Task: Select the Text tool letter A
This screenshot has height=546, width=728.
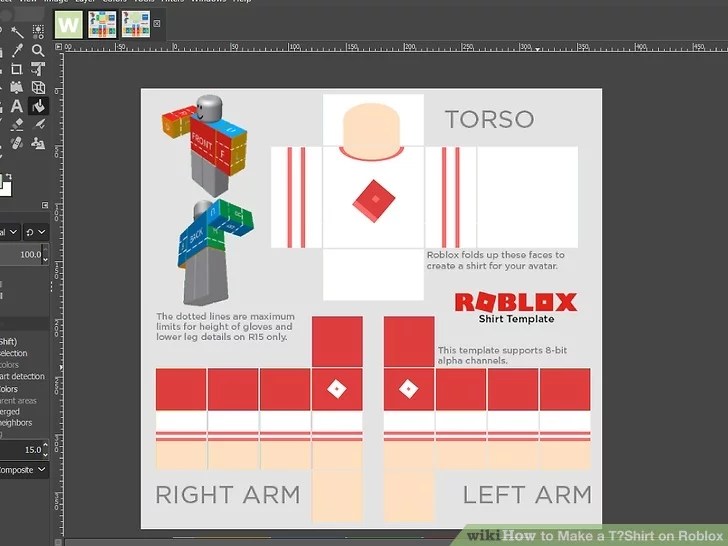Action: coord(17,106)
